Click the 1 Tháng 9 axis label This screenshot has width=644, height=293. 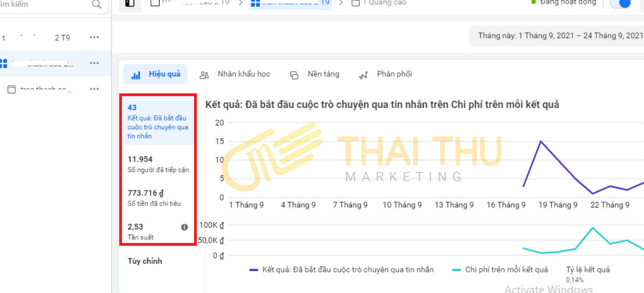coord(247,205)
